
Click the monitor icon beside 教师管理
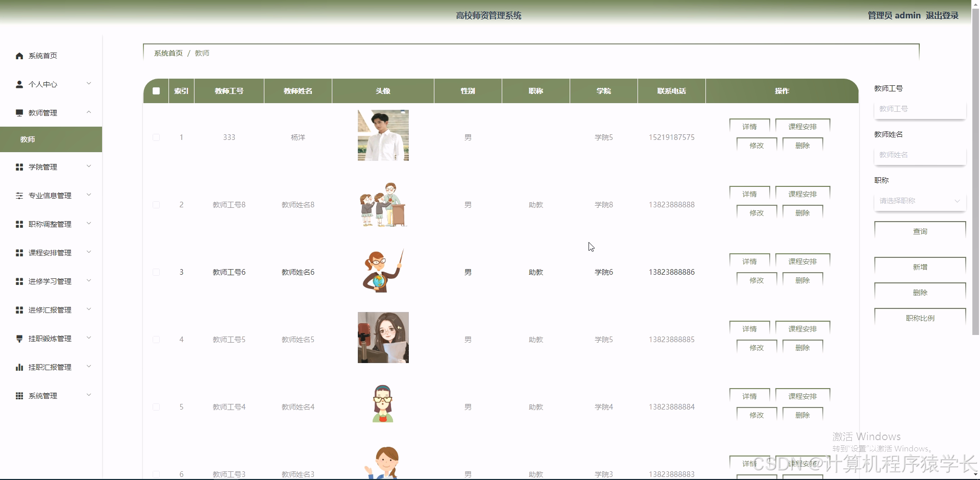19,113
